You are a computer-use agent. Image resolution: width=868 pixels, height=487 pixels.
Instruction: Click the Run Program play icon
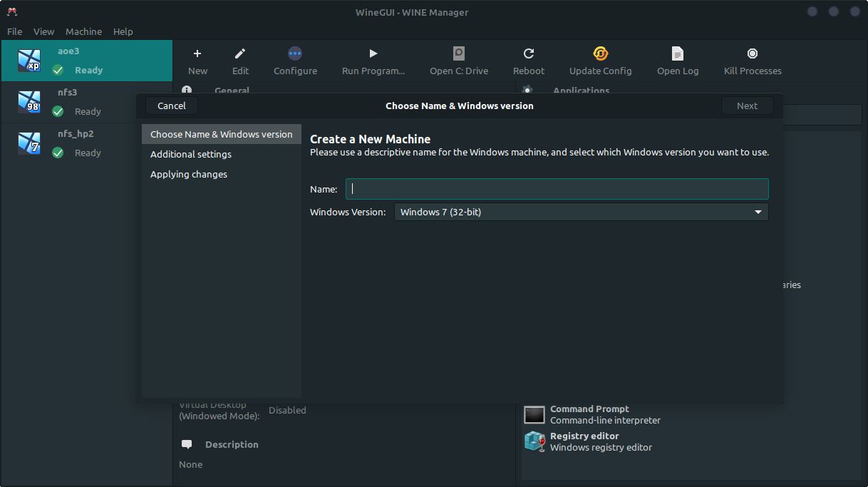coord(373,53)
